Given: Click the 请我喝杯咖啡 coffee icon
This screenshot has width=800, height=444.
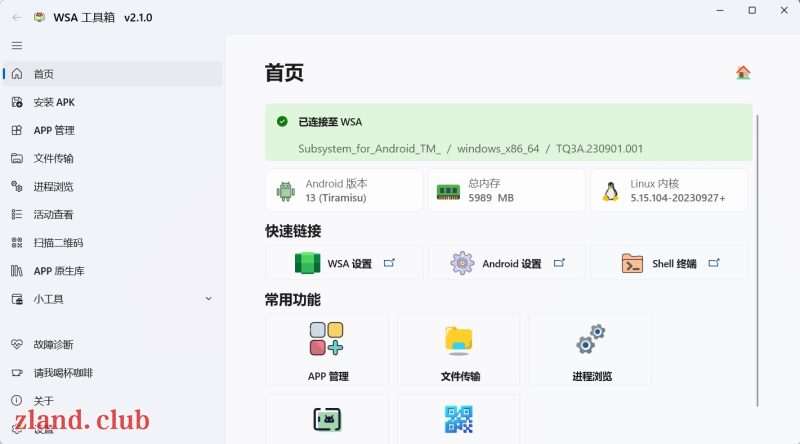Looking at the screenshot, I should 17,373.
